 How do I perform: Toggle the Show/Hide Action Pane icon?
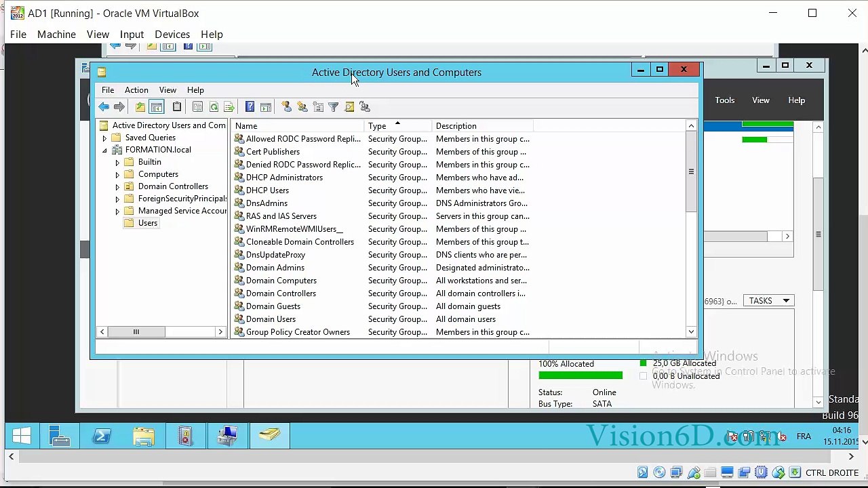tap(266, 107)
